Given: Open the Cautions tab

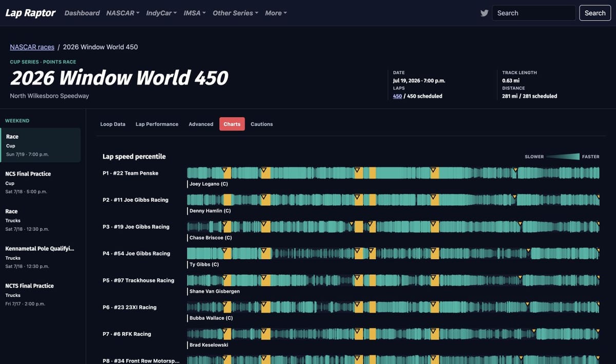Looking at the screenshot, I should pos(262,124).
